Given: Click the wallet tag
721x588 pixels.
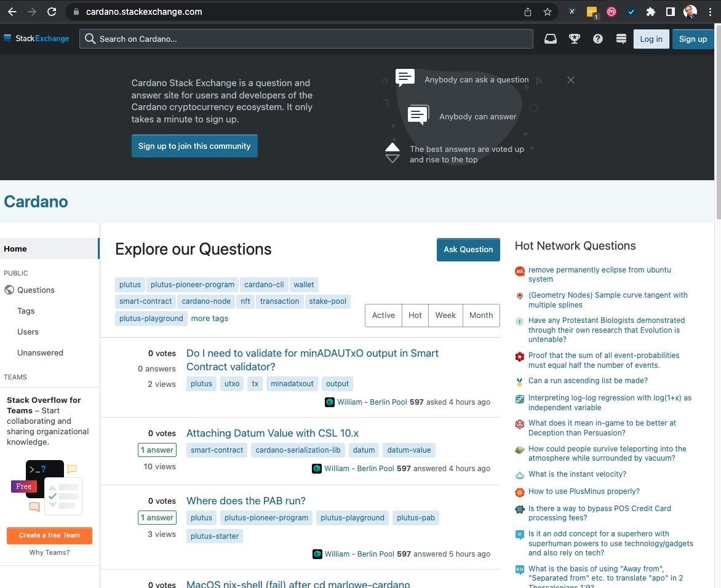Looking at the screenshot, I should tap(304, 285).
